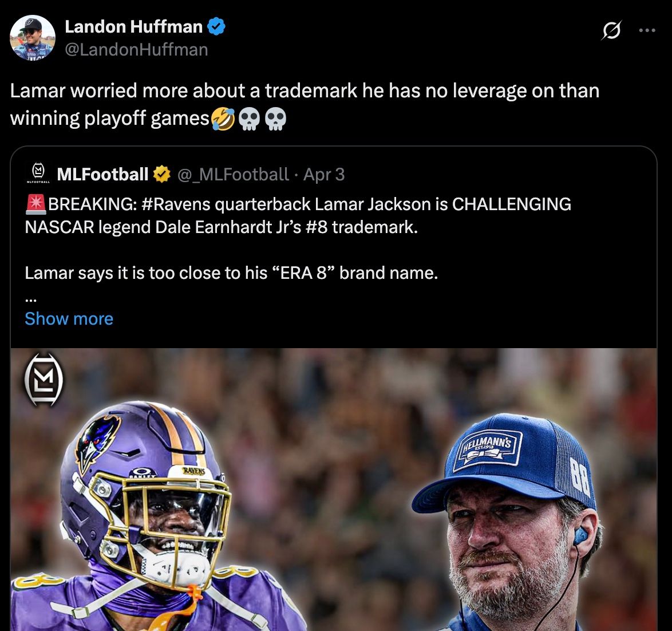672x631 pixels.
Task: Click the first skull emoji
Action: 249,119
